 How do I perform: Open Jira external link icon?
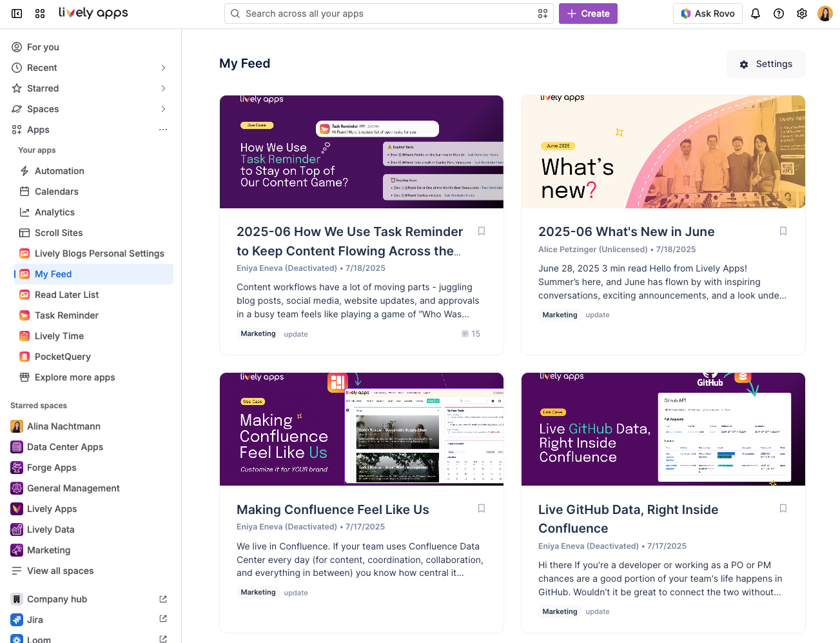(x=163, y=620)
